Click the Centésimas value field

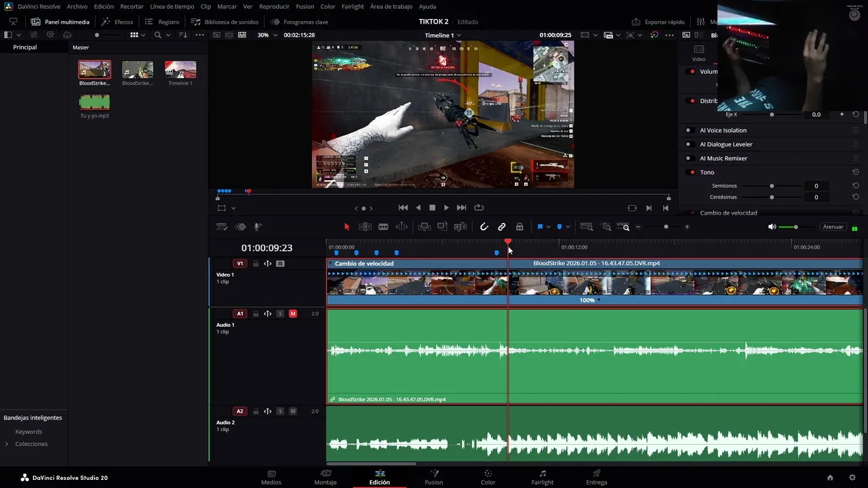click(816, 197)
